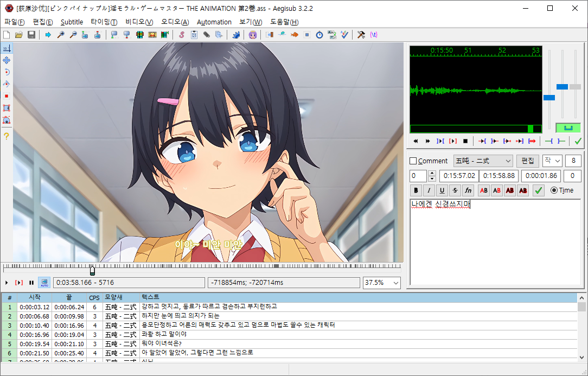
Task: Select the Vector Clip video tool
Action: [7, 120]
